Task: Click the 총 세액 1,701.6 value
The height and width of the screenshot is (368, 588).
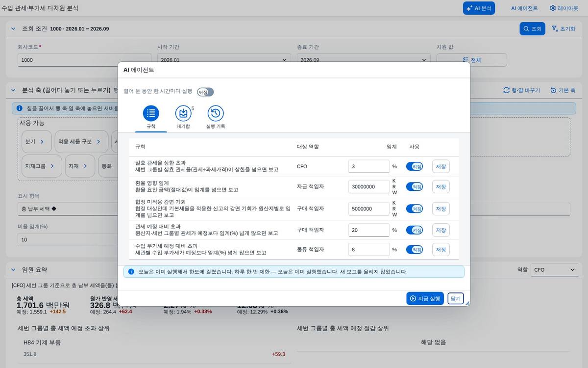Action: (x=43, y=305)
